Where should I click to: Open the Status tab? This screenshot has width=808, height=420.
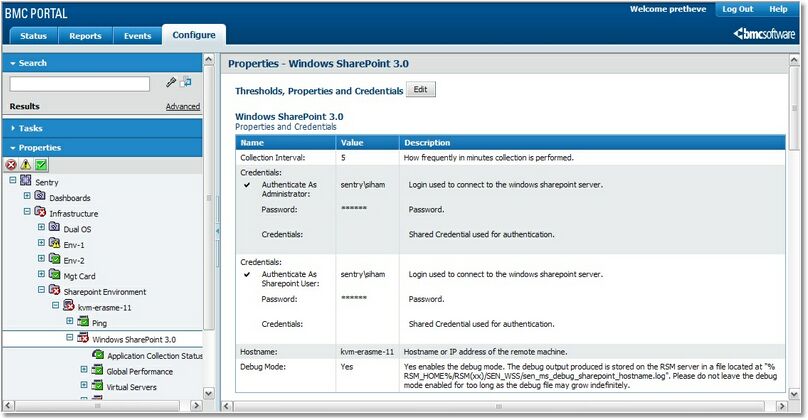click(33, 36)
